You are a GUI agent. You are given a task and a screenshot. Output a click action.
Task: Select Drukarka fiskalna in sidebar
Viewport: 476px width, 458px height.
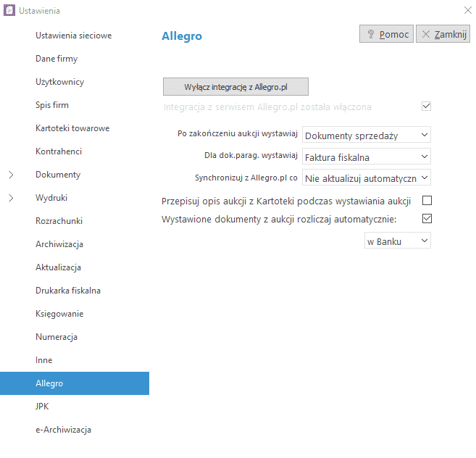68,291
